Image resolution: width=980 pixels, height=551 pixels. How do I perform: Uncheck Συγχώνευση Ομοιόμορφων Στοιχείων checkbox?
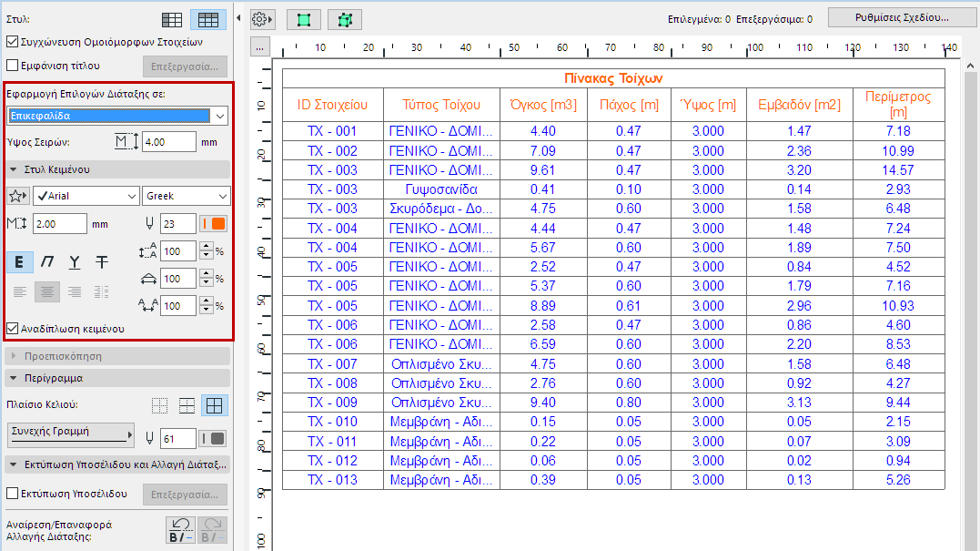(x=12, y=41)
